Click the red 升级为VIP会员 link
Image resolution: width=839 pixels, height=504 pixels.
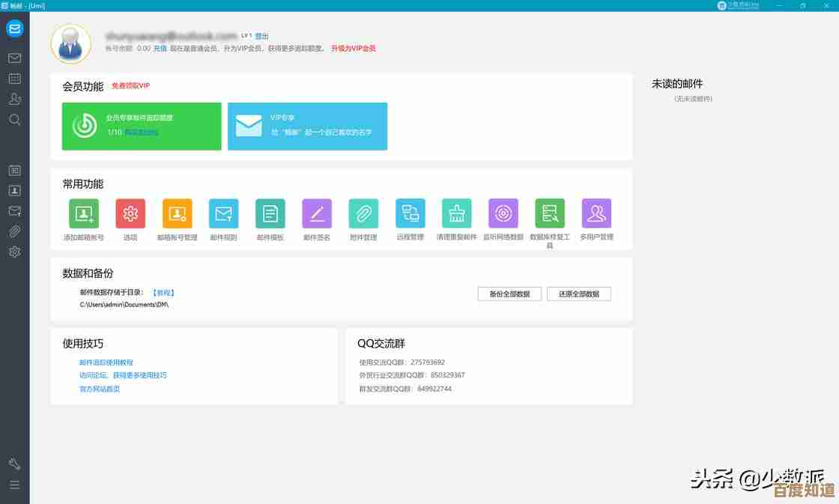[x=353, y=49]
